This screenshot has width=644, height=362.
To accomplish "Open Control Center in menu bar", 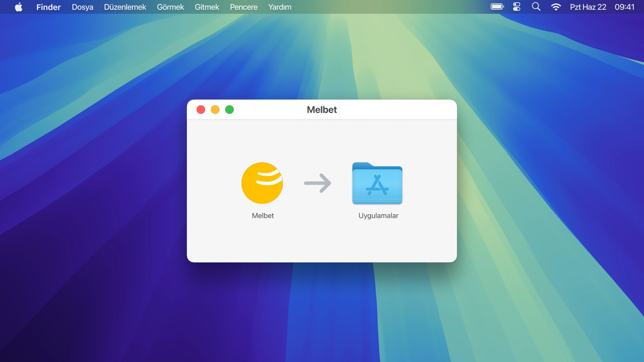I will click(517, 7).
